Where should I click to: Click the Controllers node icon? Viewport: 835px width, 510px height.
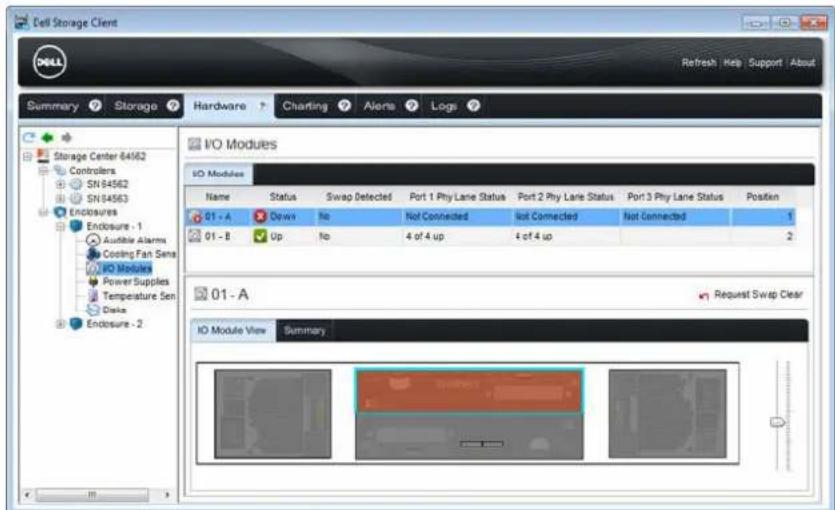click(60, 170)
